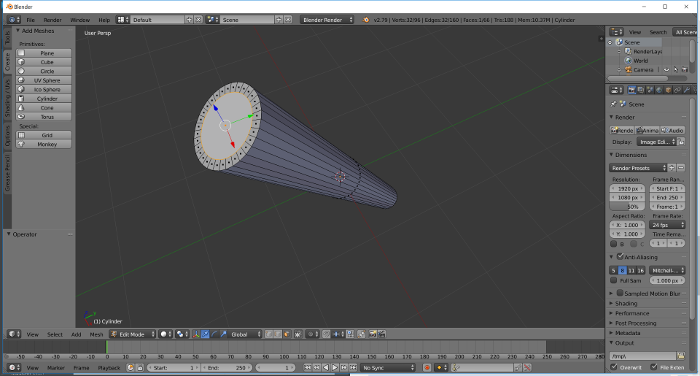Click the OpenGL render image icon

point(372,334)
